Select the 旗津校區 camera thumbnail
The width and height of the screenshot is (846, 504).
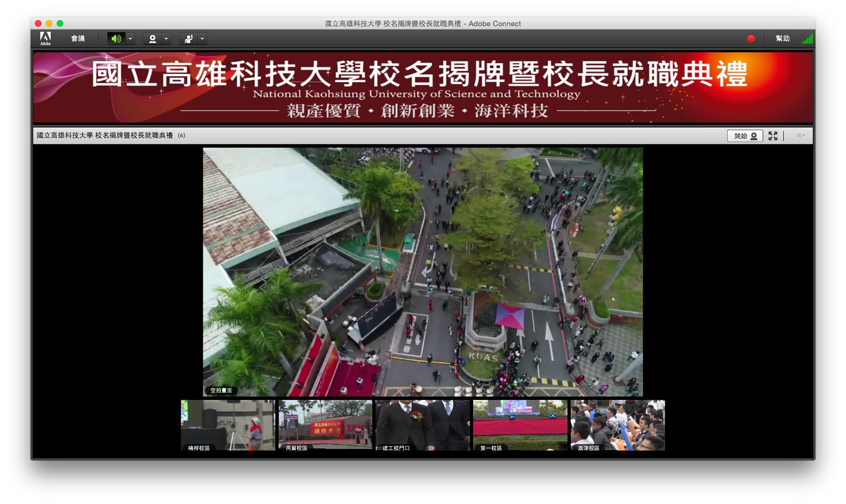tap(618, 425)
